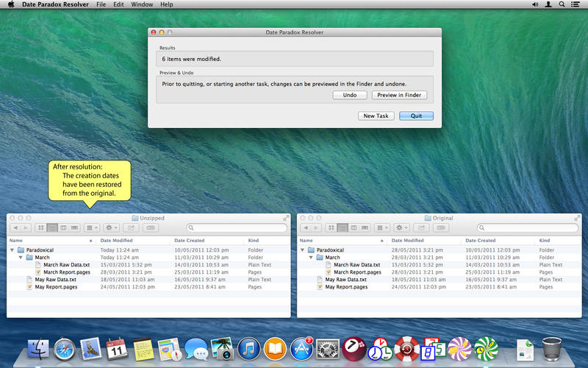
Task: Open the document stack in the Dock
Action: (525, 350)
